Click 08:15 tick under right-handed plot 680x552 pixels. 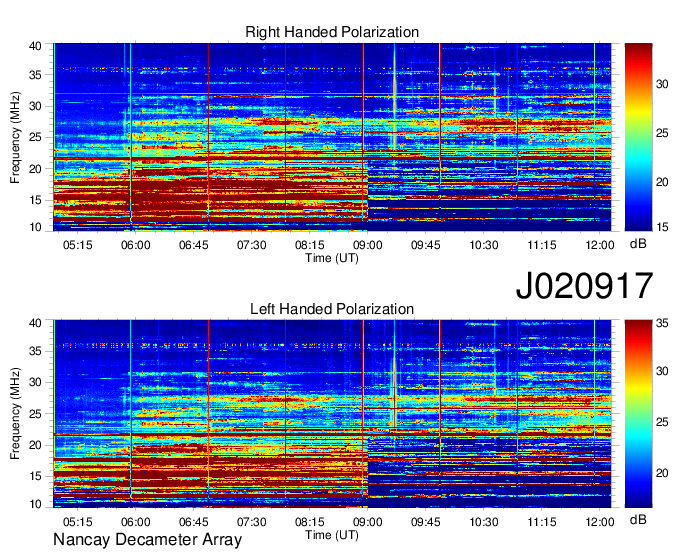click(x=310, y=245)
